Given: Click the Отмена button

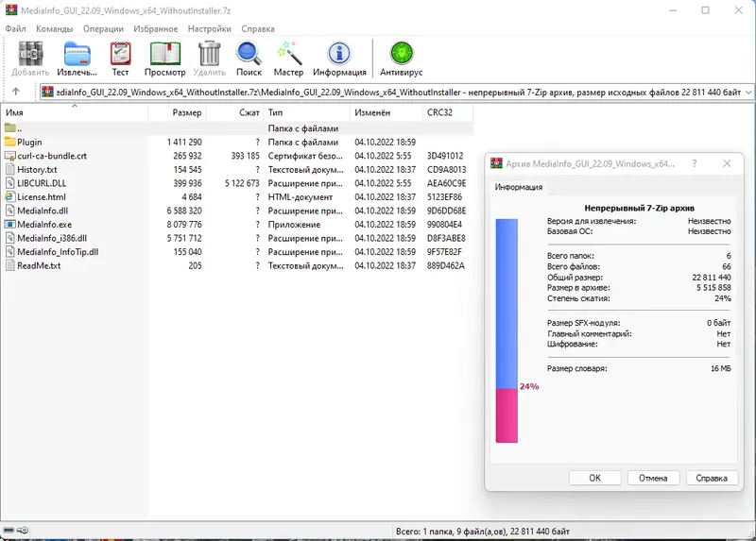Looking at the screenshot, I should coord(653,478).
